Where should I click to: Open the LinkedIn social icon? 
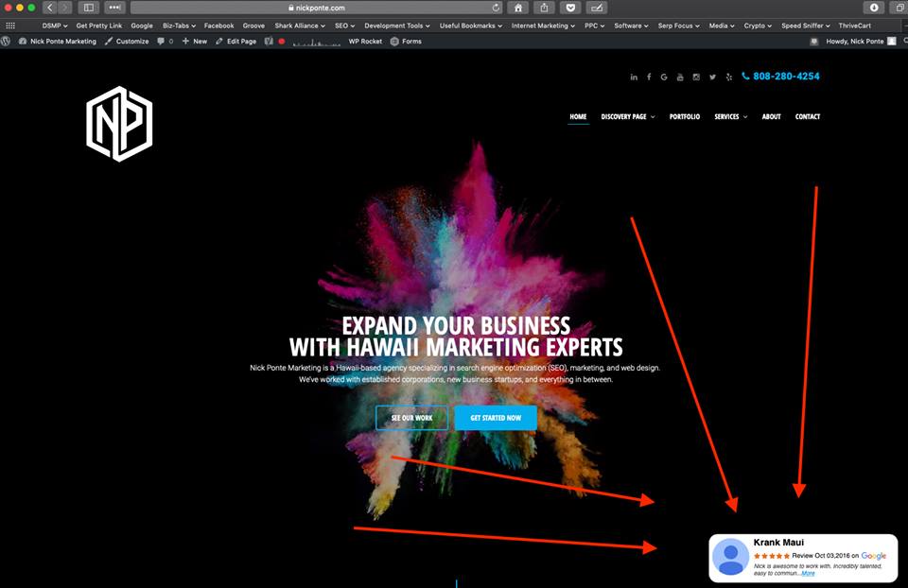[x=634, y=77]
